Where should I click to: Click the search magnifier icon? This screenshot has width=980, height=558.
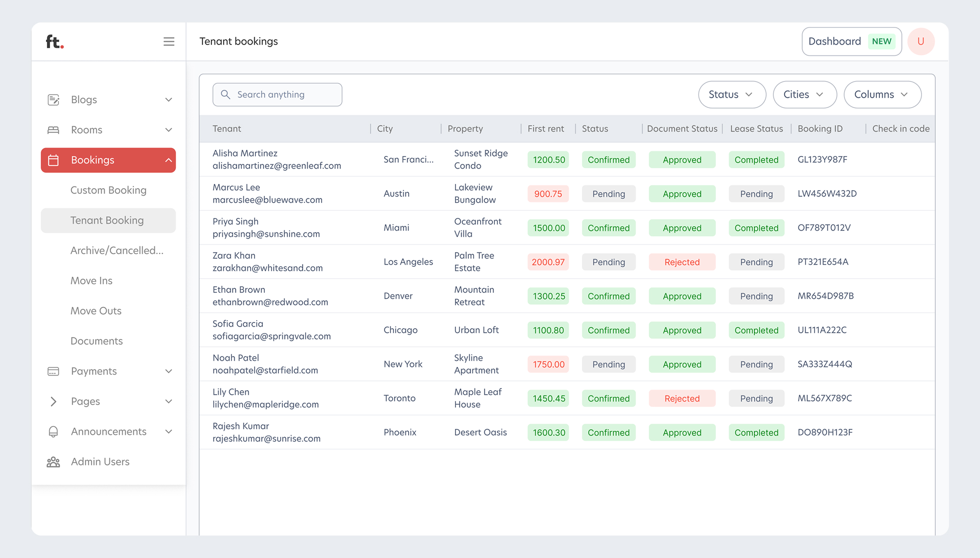pyautogui.click(x=226, y=94)
